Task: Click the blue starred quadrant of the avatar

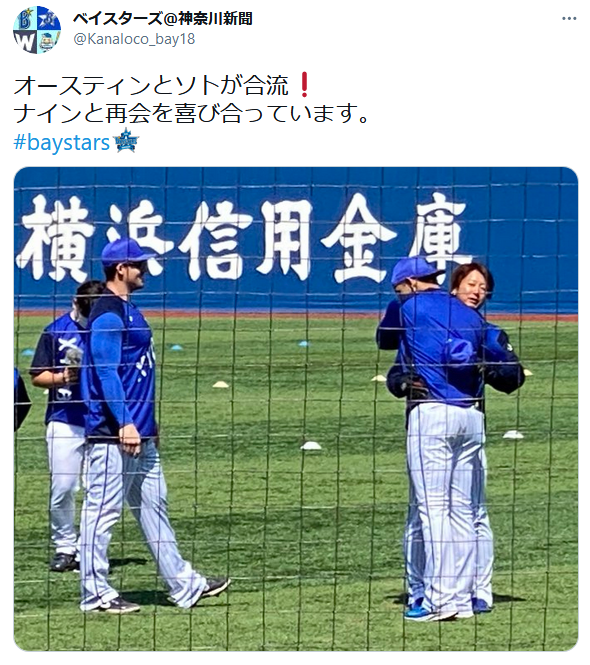Action: pyautogui.click(x=49, y=19)
